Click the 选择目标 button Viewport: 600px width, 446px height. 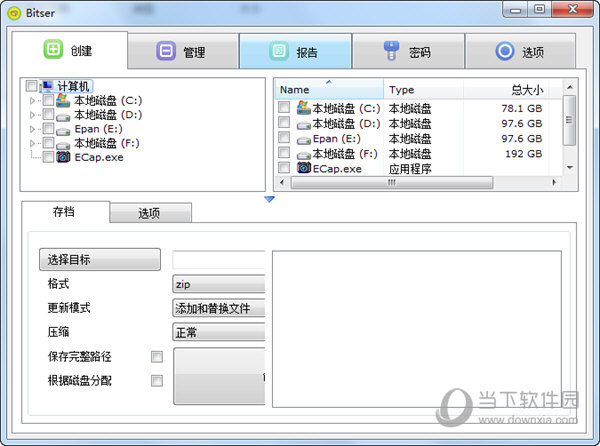(x=100, y=260)
